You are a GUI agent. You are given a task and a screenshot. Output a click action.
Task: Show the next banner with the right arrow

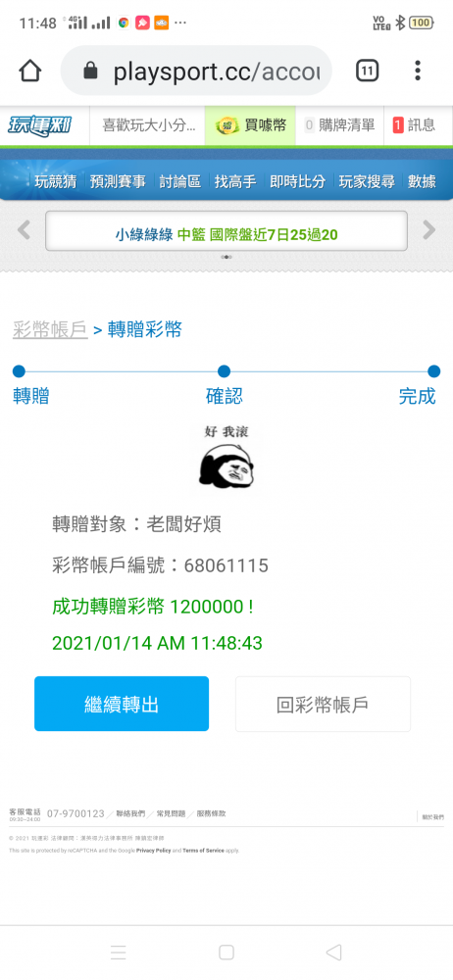click(x=428, y=230)
